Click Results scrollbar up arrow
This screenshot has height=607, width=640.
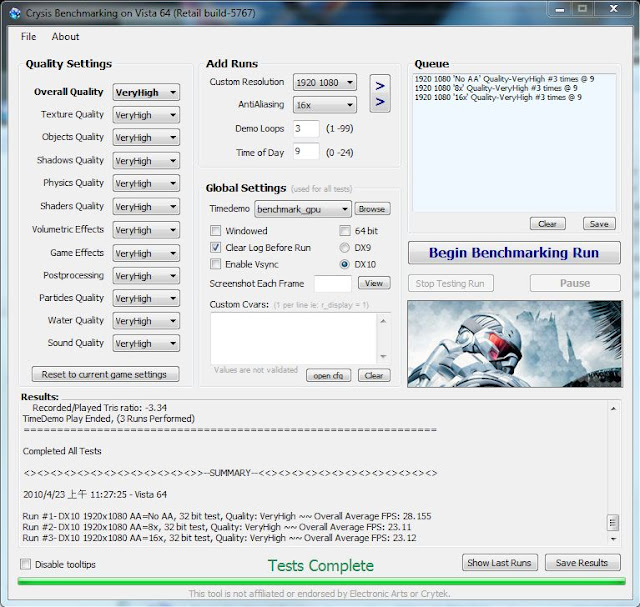point(613,408)
